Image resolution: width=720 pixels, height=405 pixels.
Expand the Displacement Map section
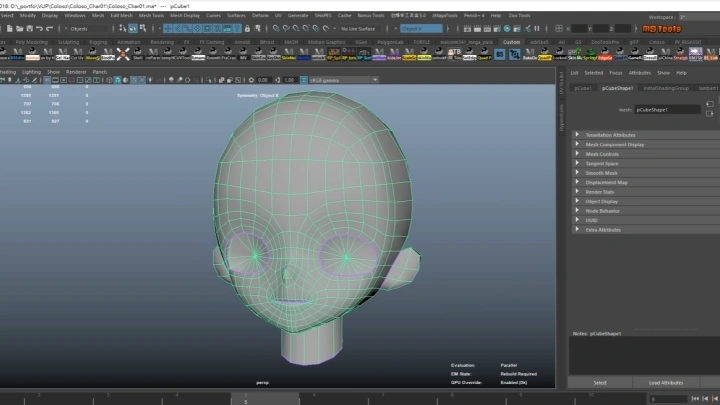point(645,182)
